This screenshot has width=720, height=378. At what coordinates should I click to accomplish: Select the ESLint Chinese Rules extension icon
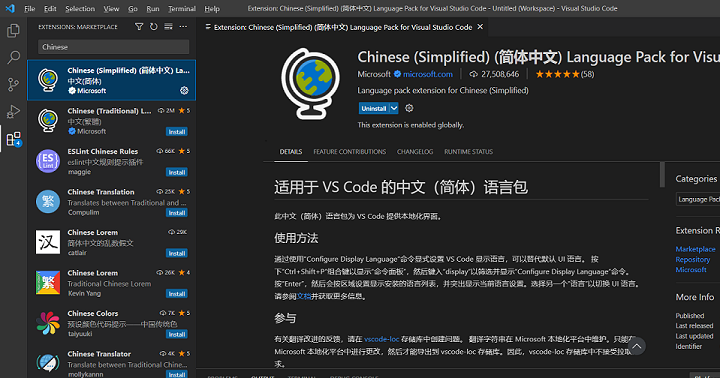point(48,161)
